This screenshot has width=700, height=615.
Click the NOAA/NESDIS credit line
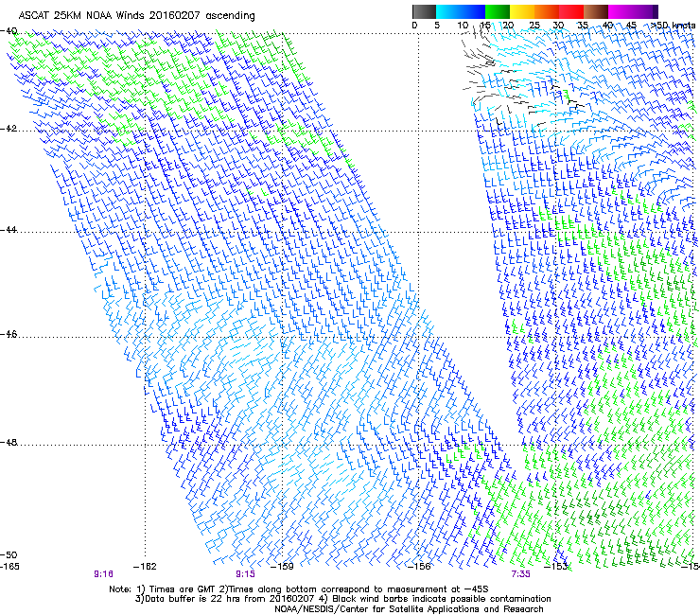tap(409, 609)
